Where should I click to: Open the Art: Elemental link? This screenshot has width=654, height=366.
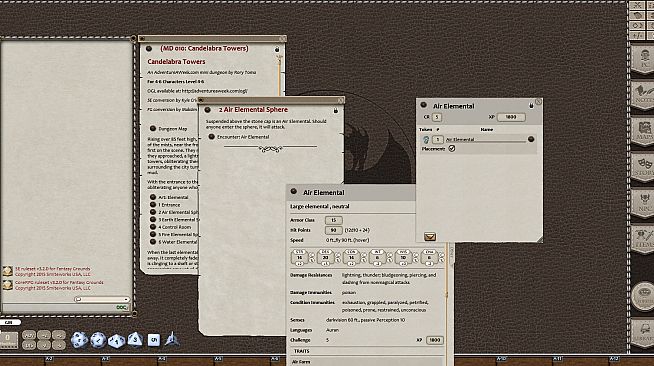[x=153, y=197]
